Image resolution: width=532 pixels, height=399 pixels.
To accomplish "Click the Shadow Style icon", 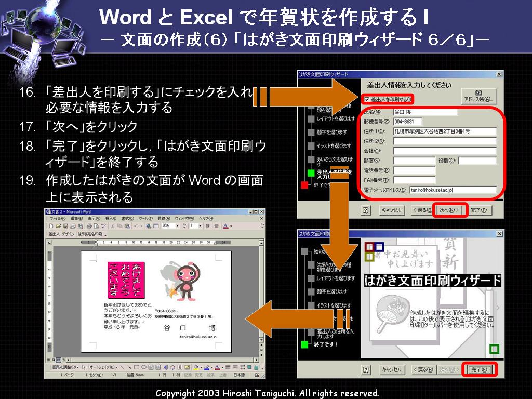I will [x=249, y=367].
